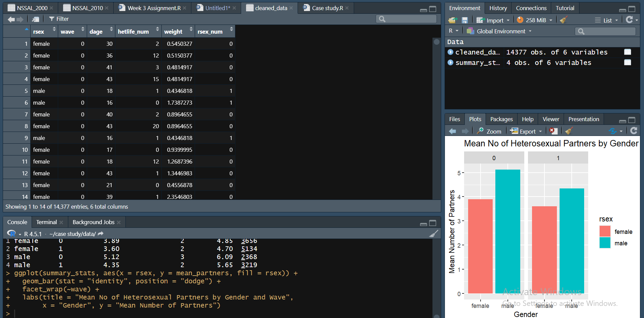Sort by dage column

pos(101,31)
